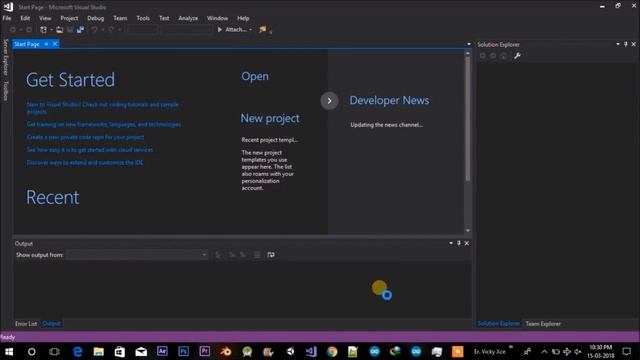Screen dimensions: 640x360
Task: Open the Tools menu
Action: click(143, 18)
